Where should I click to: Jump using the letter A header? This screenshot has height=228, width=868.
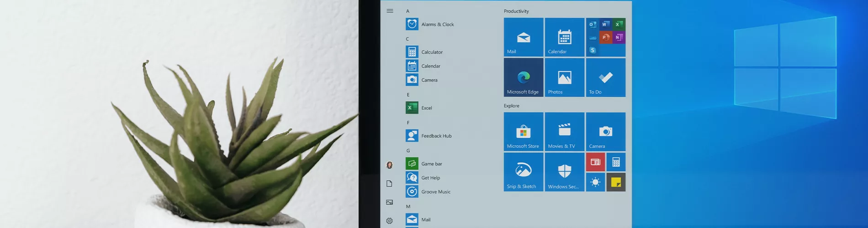pyautogui.click(x=408, y=11)
